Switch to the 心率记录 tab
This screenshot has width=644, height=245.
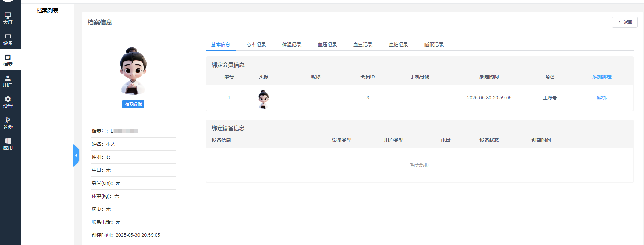click(256, 45)
